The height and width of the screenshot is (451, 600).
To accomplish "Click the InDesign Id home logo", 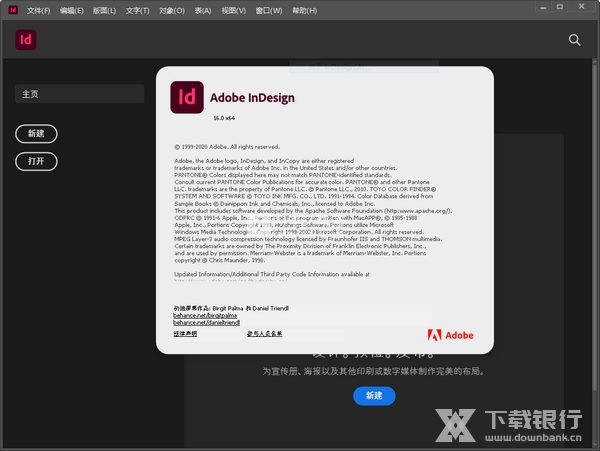I will pos(26,40).
